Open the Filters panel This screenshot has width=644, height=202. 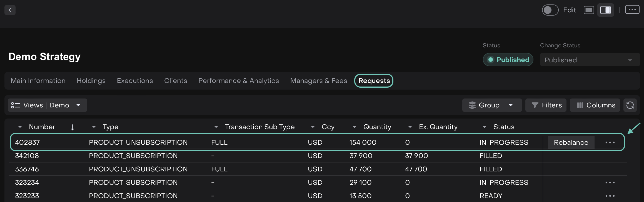pyautogui.click(x=546, y=105)
